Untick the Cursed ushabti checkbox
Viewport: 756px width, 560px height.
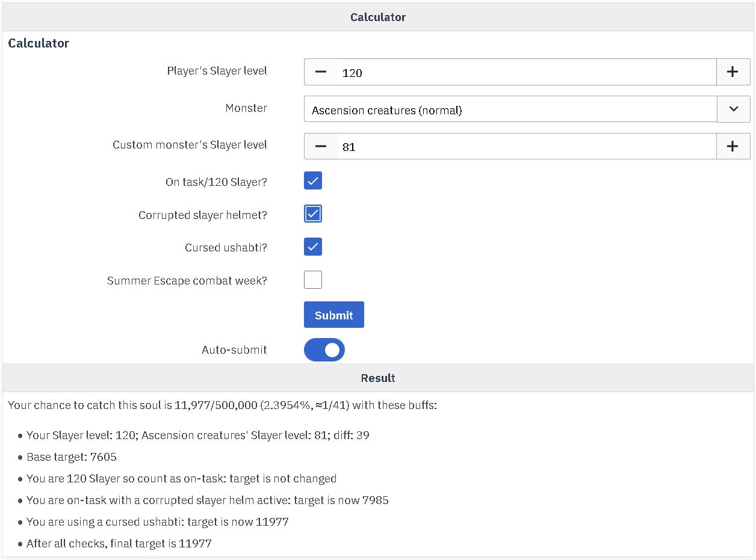(313, 247)
